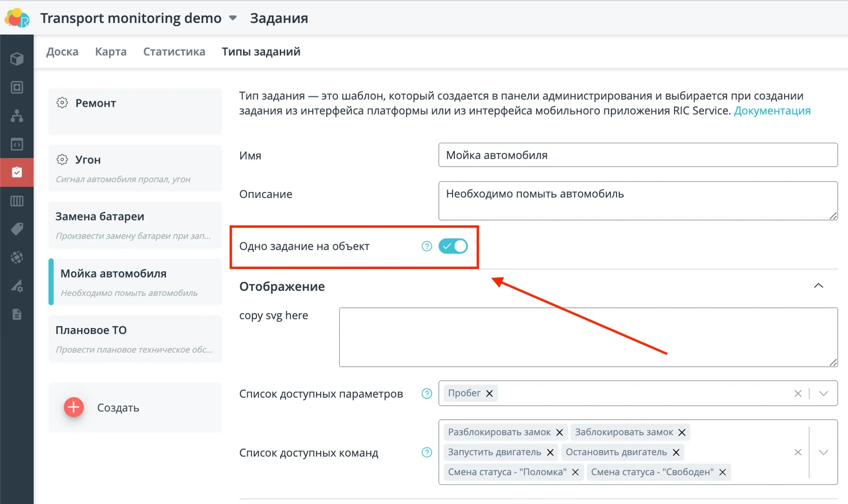Open the parameters list dropdown arrow

pos(823,393)
